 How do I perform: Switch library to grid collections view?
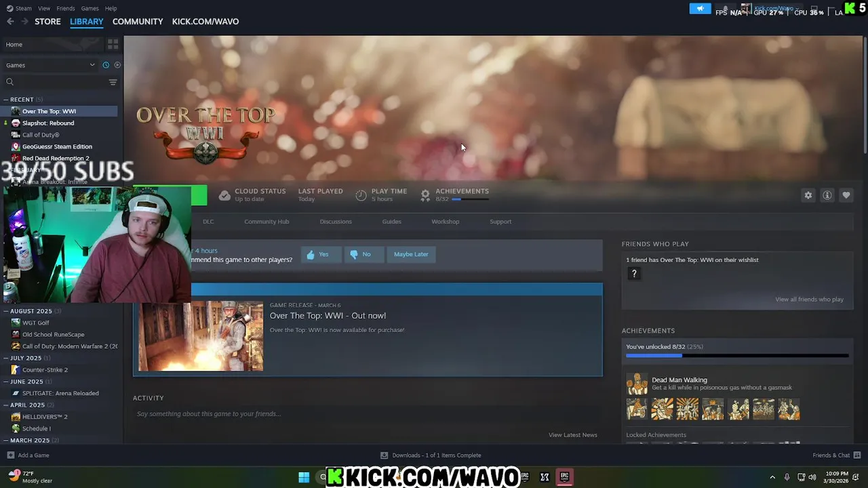pyautogui.click(x=113, y=44)
